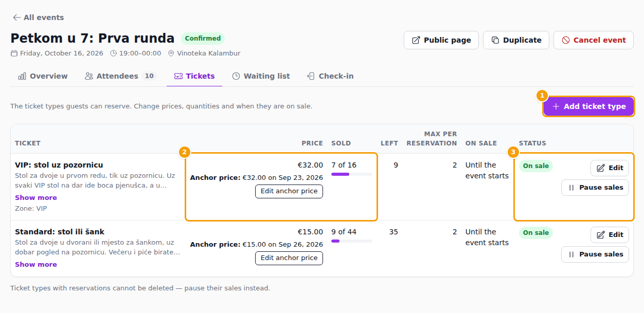Viewport: 644px width, 313px height.
Task: Click the SOLD column header
Action: click(341, 143)
